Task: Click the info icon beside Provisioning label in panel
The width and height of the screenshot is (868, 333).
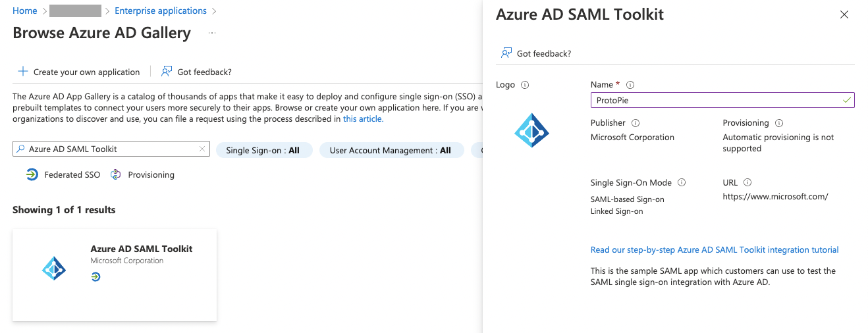Action: [779, 123]
